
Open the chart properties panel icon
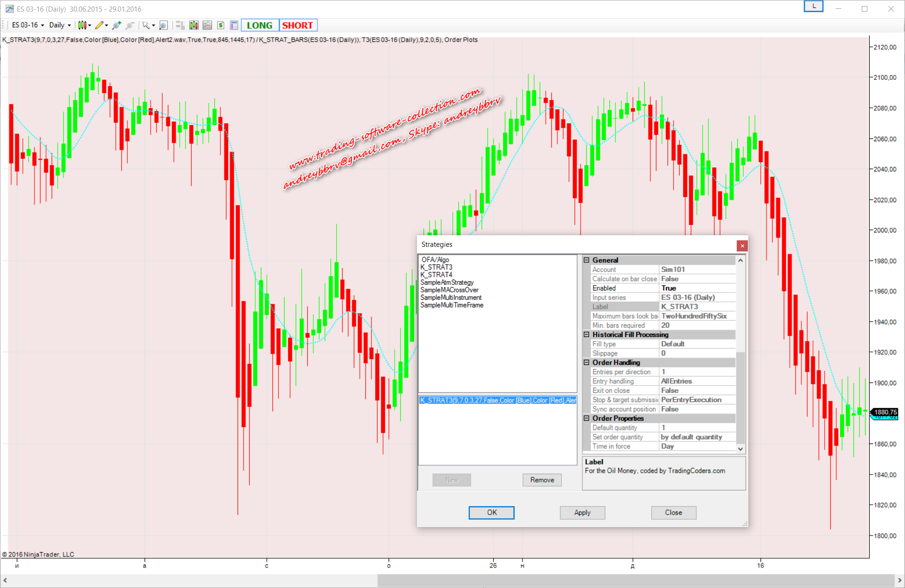pos(234,25)
